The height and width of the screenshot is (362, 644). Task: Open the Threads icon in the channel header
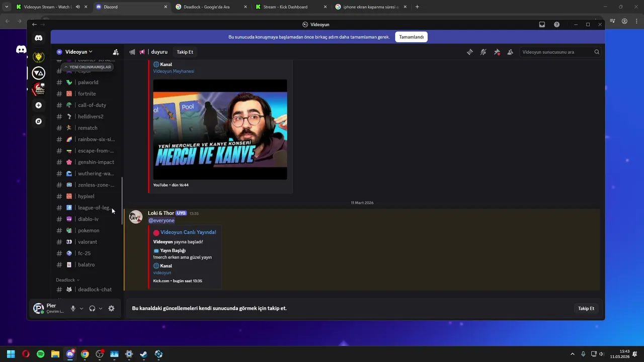(x=470, y=52)
